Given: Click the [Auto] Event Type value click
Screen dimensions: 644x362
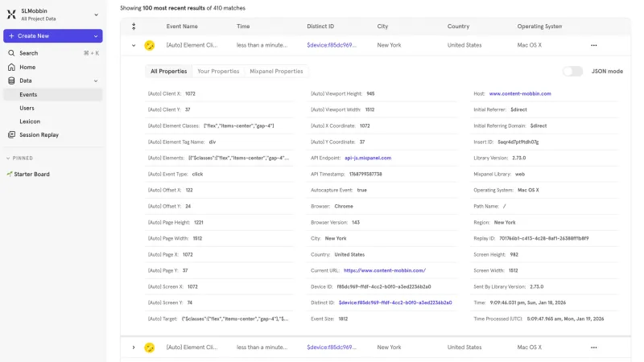Looking at the screenshot, I should point(197,174).
